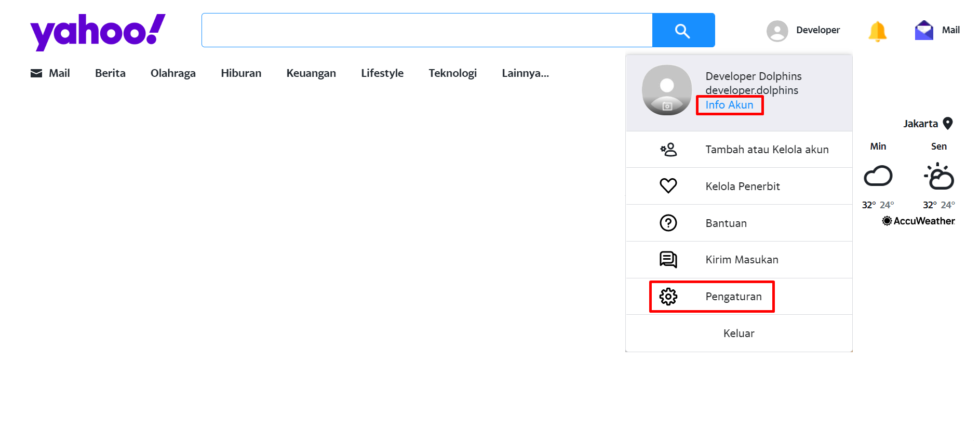Open the Keuangan navigation item
Screen dimensions: 980x441
(311, 73)
